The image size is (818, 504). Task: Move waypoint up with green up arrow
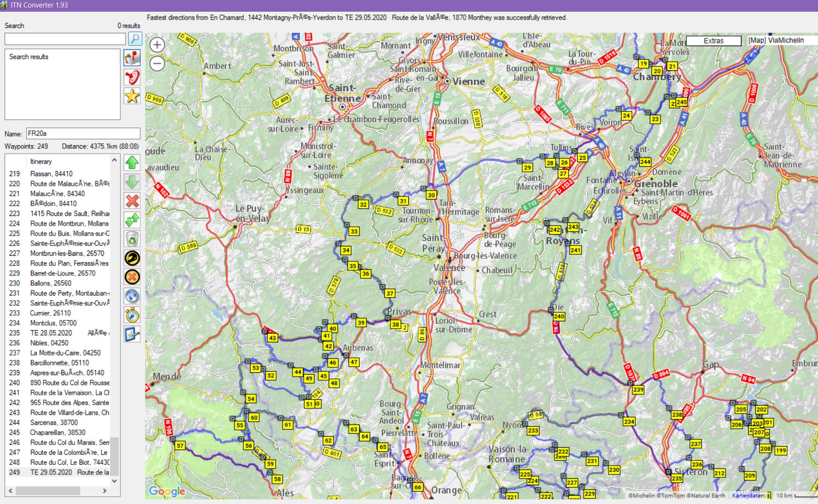pos(132,163)
